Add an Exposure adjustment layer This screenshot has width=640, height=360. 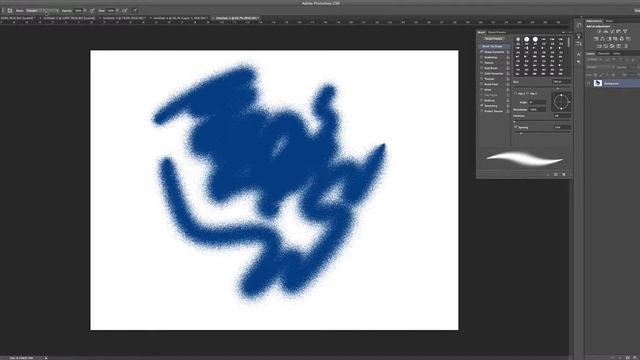(618, 31)
